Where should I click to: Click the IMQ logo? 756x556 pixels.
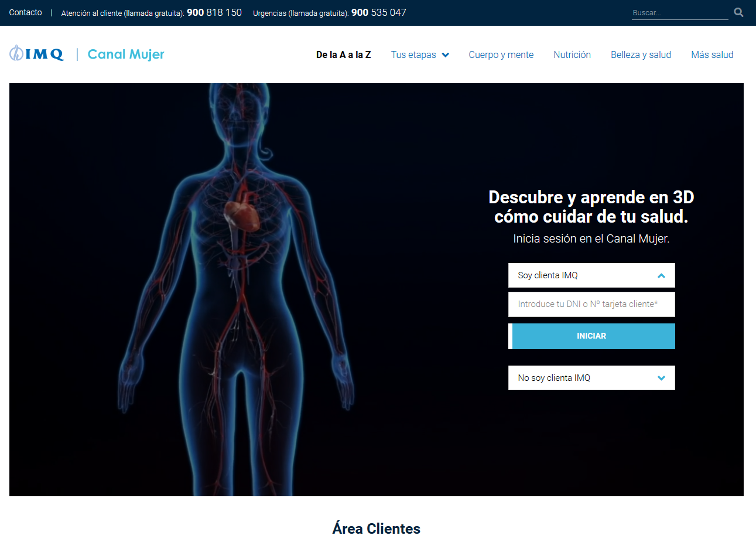(x=36, y=54)
